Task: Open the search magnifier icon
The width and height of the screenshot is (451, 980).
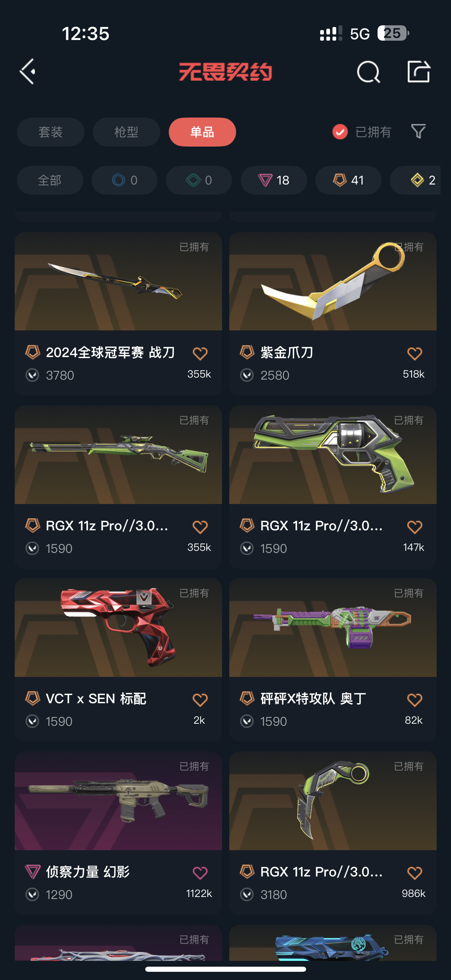Action: pos(368,71)
